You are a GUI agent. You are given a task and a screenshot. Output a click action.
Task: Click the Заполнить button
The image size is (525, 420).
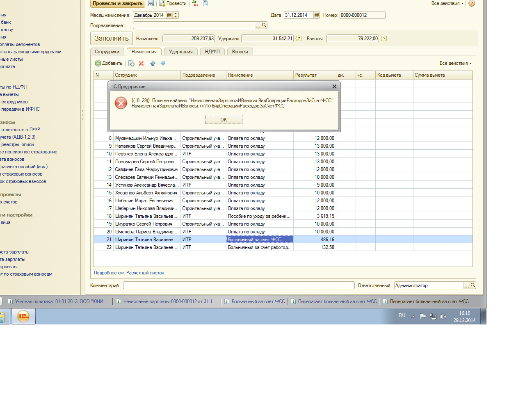[x=112, y=38]
